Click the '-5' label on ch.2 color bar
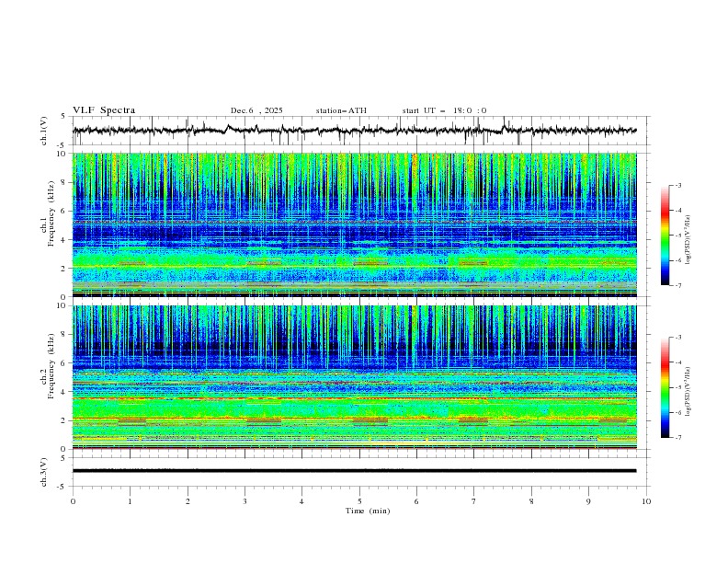 (x=677, y=387)
